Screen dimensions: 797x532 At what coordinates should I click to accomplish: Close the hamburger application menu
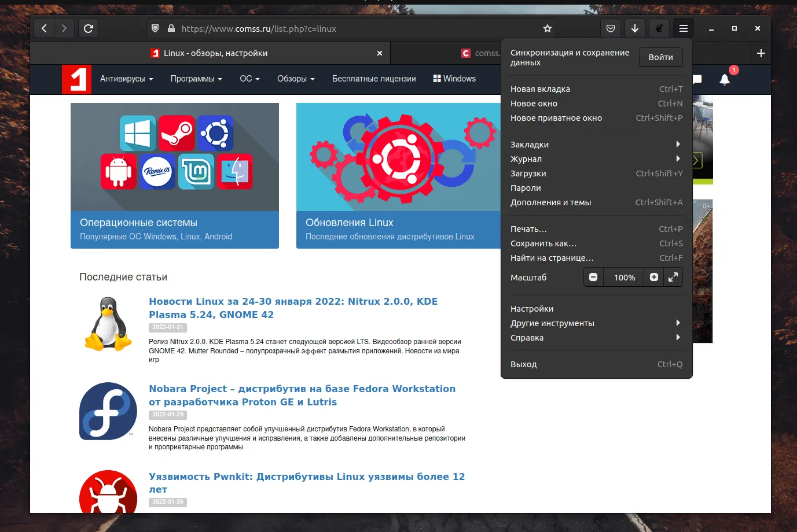click(x=684, y=28)
